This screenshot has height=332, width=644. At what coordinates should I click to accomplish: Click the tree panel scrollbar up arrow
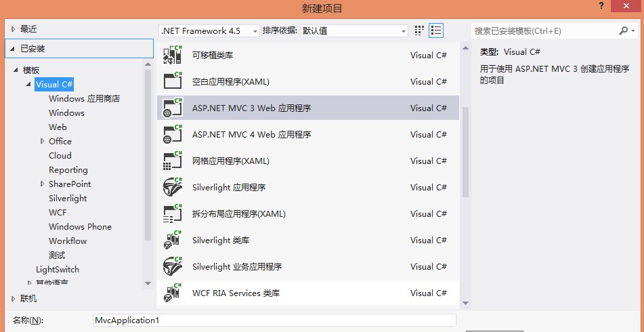click(x=148, y=64)
